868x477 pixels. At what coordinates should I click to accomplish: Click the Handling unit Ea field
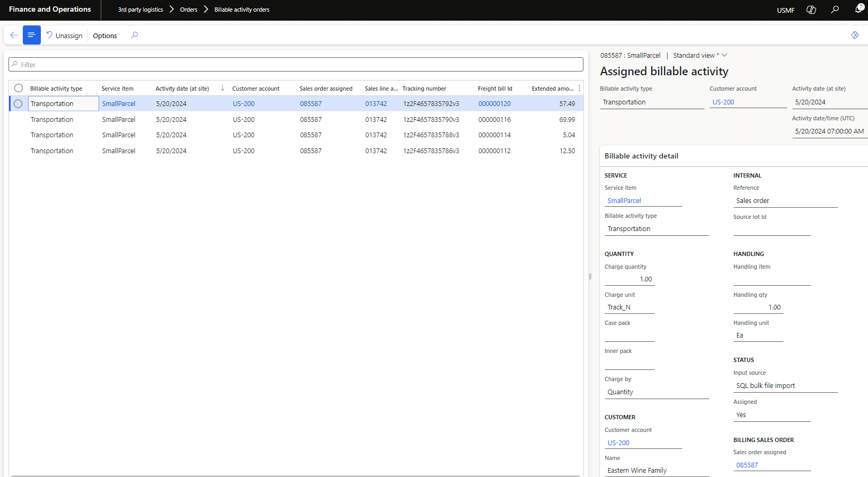coord(758,335)
